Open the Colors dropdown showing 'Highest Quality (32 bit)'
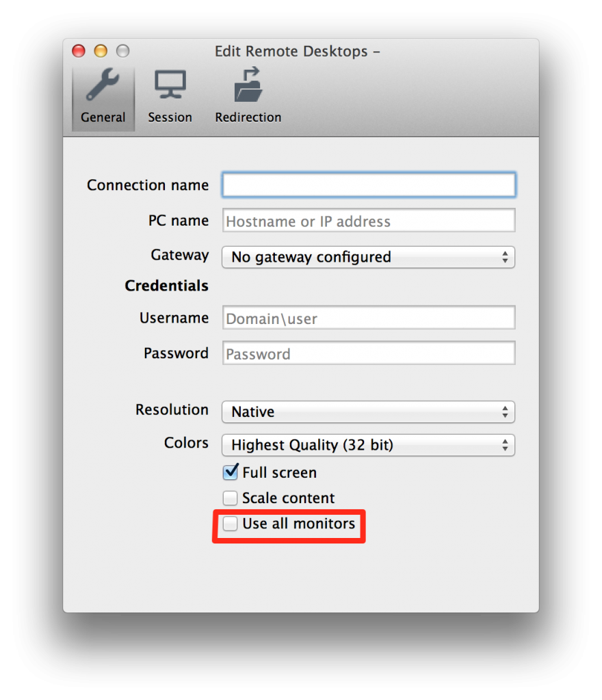Viewport: 602px width, 700px height. click(x=368, y=445)
